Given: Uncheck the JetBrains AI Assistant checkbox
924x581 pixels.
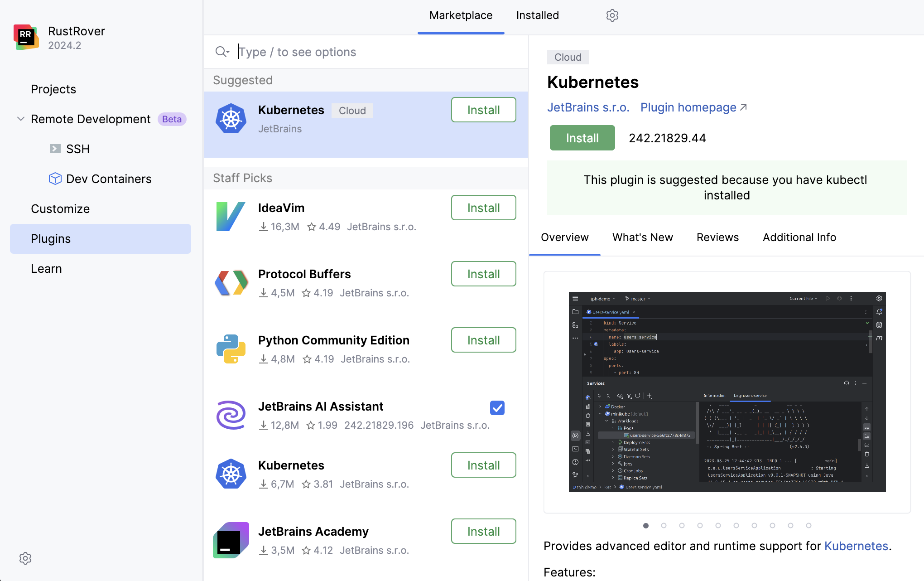Looking at the screenshot, I should tap(497, 408).
